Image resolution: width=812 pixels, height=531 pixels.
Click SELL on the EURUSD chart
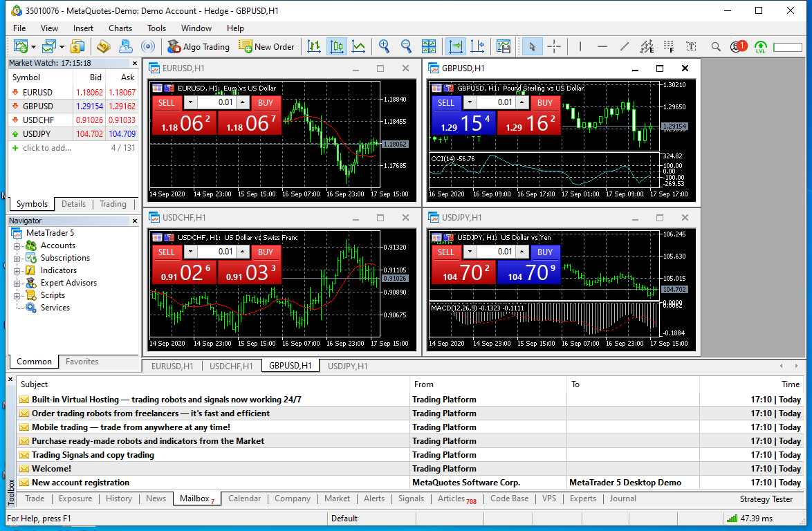point(166,102)
